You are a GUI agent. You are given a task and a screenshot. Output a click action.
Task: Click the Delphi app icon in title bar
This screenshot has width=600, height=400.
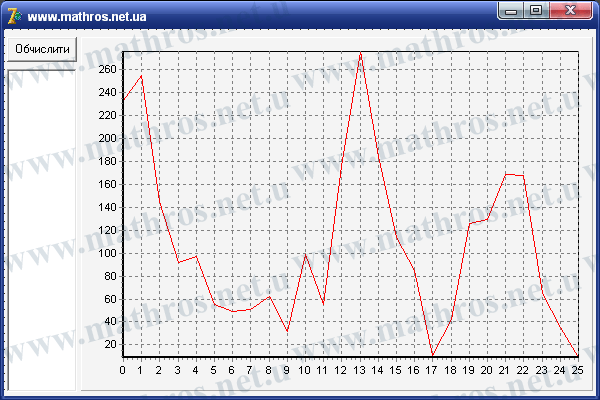(15, 16)
